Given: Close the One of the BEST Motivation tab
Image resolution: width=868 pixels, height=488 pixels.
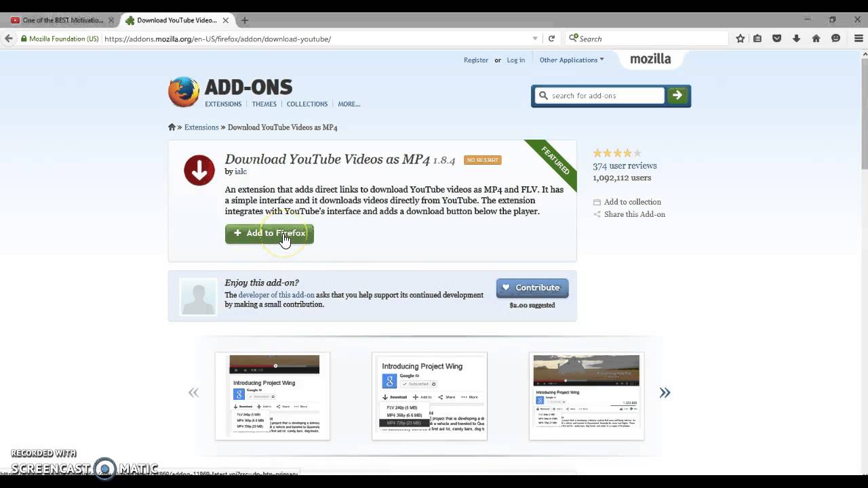Looking at the screenshot, I should 112,20.
